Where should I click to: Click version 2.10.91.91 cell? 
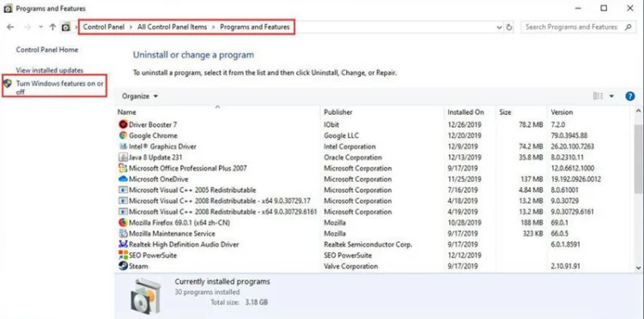tap(565, 266)
